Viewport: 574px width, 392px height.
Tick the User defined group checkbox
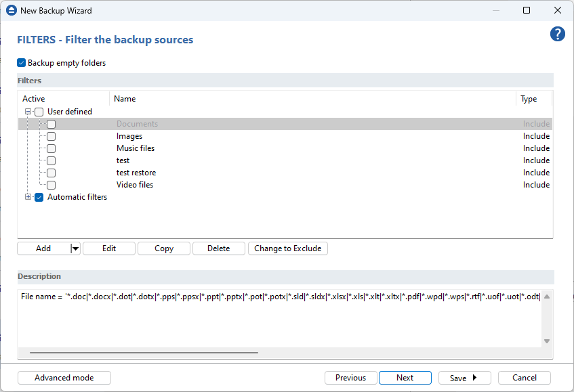[x=39, y=112]
